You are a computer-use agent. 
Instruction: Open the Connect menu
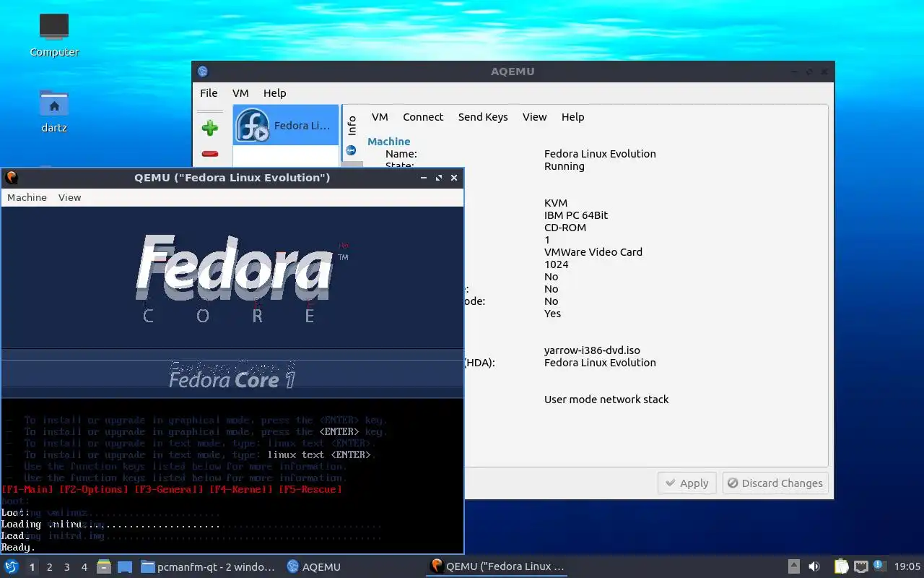click(x=423, y=116)
